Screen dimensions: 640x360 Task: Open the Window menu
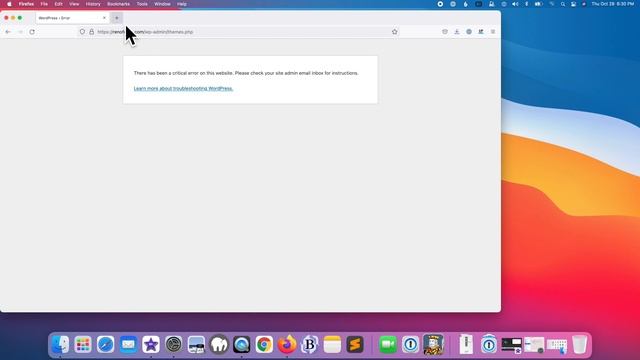162,4
